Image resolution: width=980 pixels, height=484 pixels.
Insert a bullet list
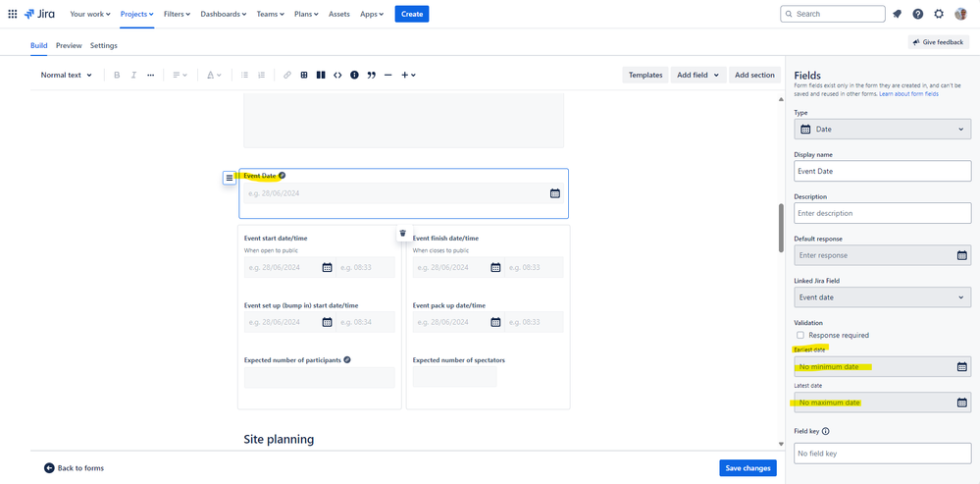244,75
